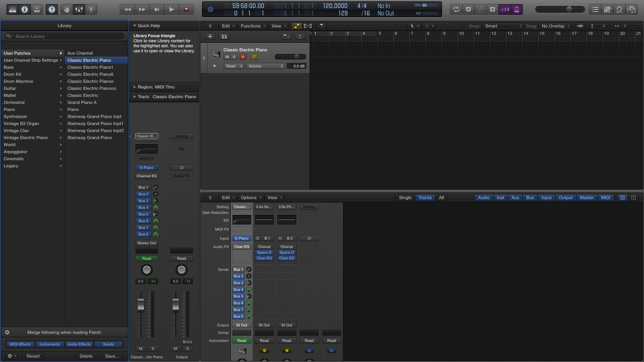Screen dimensions: 644x362
Task: Click the E-Piano instrument slot in inspector
Action: [147, 168]
